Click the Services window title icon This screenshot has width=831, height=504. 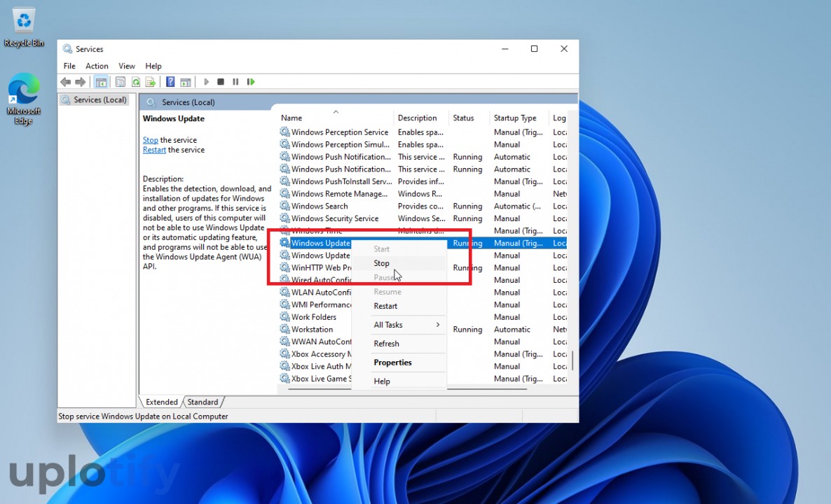coord(67,49)
